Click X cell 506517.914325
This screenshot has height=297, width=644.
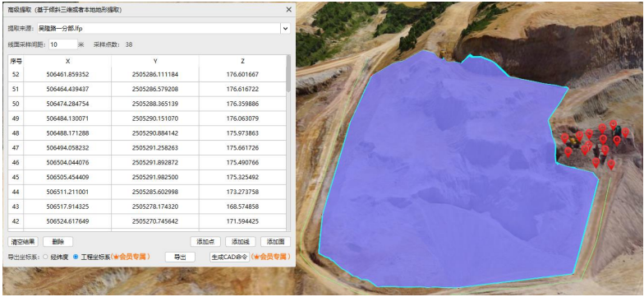(x=67, y=207)
